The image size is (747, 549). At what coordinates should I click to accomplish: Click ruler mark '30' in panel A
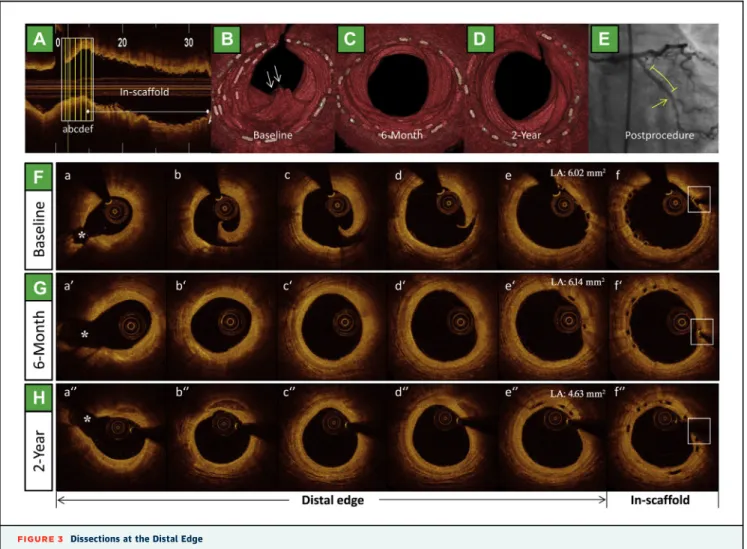tap(189, 42)
